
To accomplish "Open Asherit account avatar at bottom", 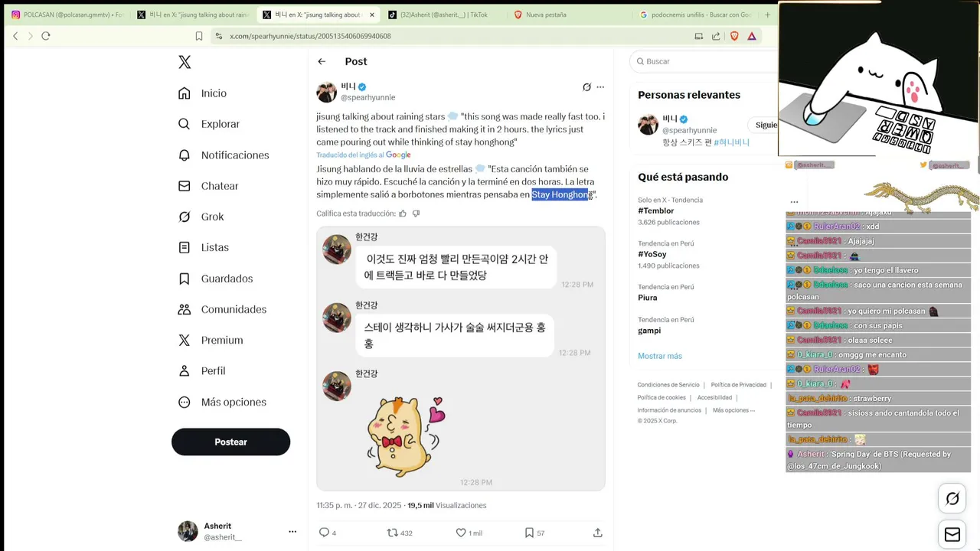I will (188, 531).
